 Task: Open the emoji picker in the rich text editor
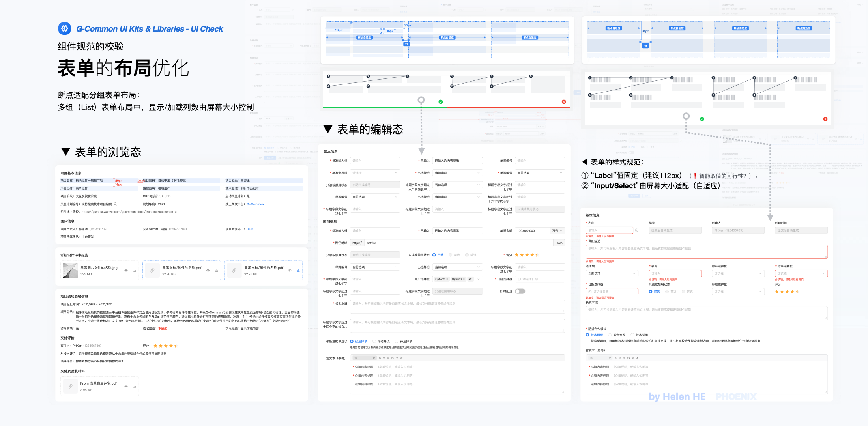(x=384, y=358)
